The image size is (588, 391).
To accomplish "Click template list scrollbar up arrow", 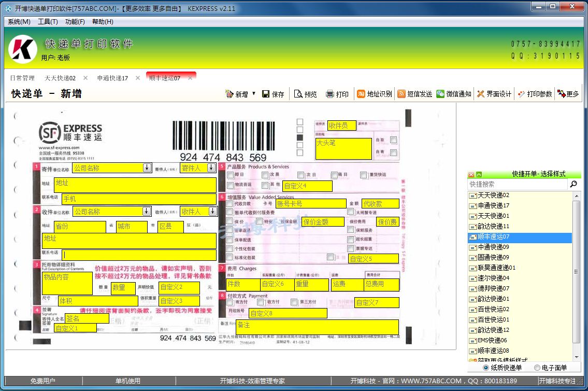I will point(577,195).
